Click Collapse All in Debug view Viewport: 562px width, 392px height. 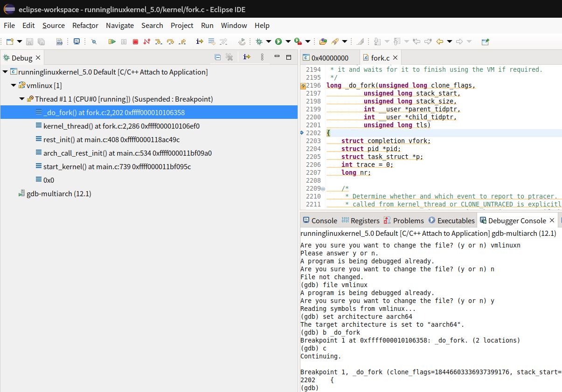[217, 57]
